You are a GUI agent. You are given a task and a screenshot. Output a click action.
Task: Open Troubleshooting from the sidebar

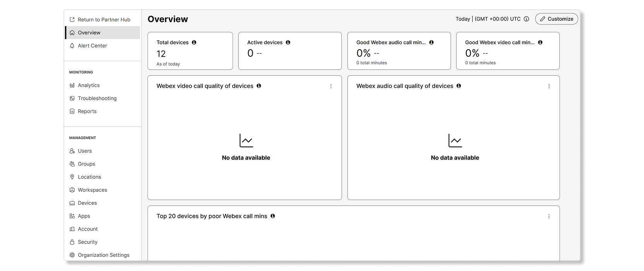point(97,98)
